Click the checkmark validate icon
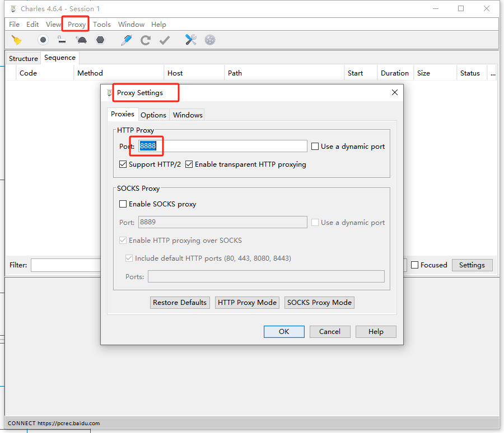 coord(165,40)
